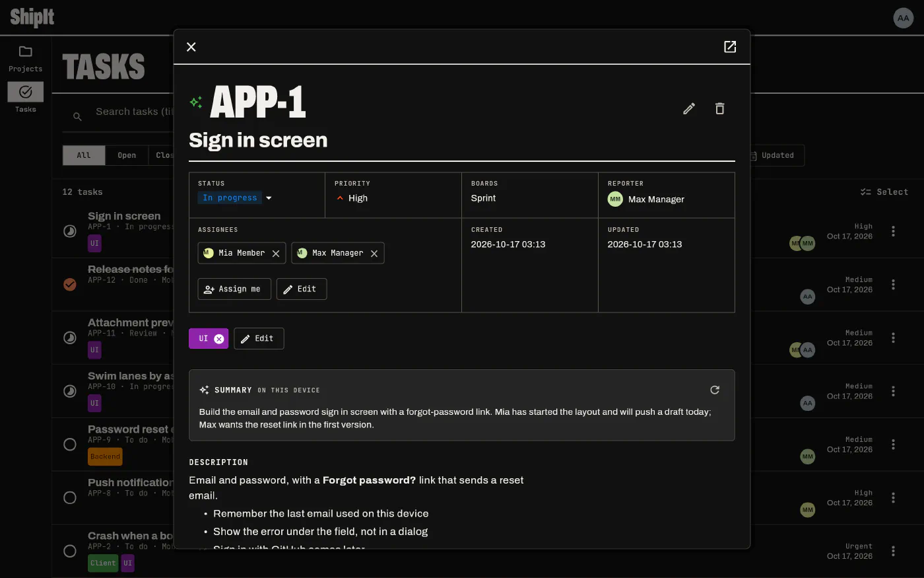924x578 pixels.
Task: Remove the UI label from task
Action: [x=219, y=339]
